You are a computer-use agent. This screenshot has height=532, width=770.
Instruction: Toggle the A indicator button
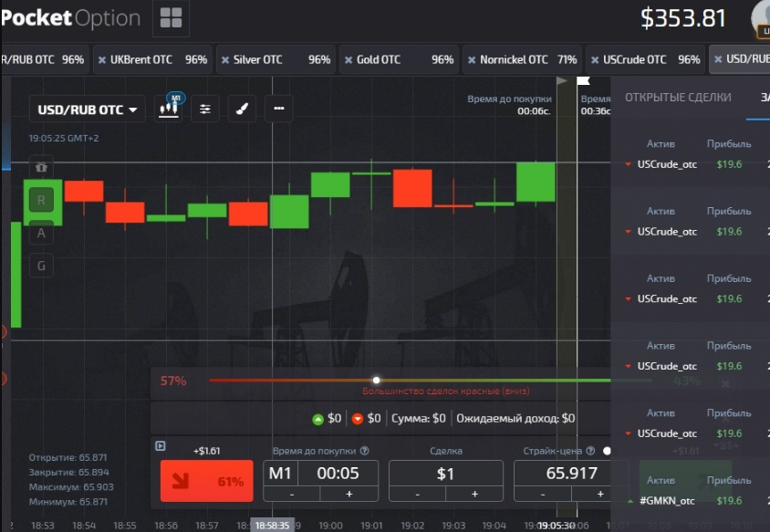[x=41, y=233]
